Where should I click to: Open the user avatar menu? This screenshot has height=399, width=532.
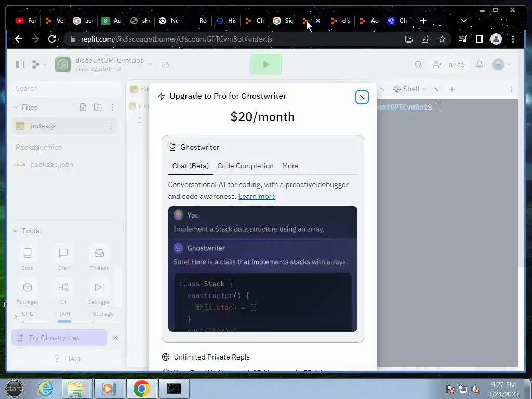[x=501, y=64]
